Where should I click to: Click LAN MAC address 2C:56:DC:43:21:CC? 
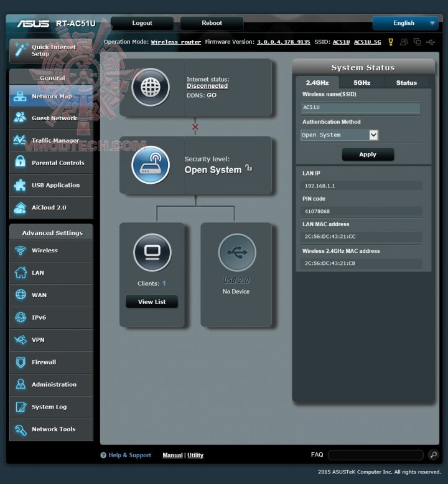tap(330, 237)
